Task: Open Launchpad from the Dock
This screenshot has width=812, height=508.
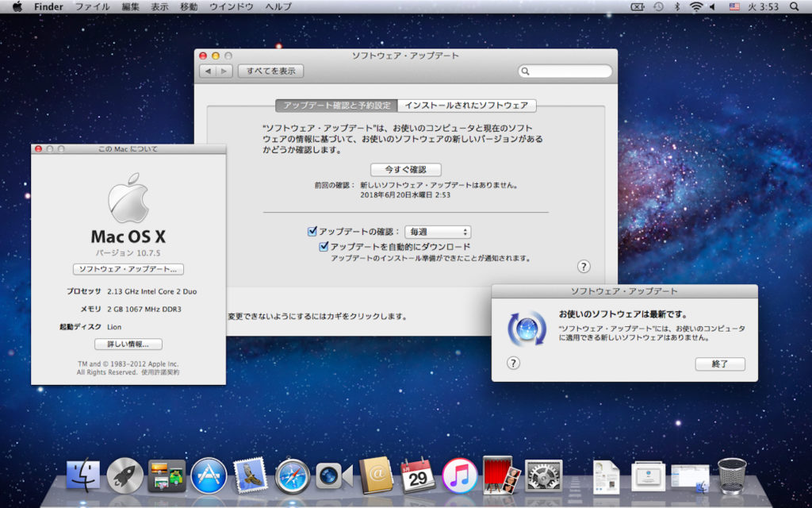Action: coord(125,475)
